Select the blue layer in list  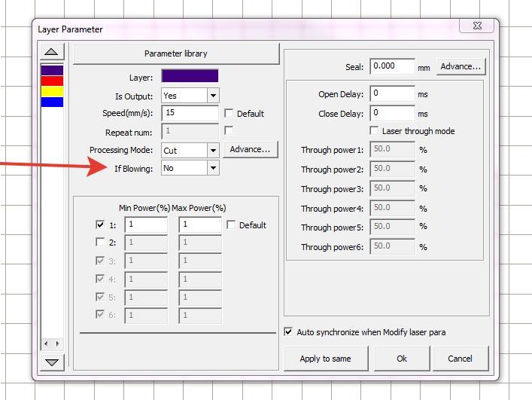pyautogui.click(x=52, y=102)
